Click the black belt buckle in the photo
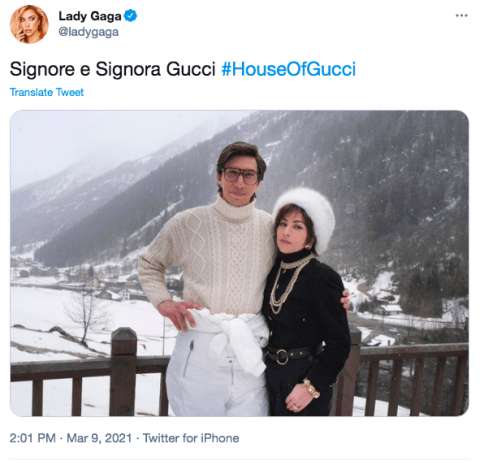480x461 pixels. 282,356
